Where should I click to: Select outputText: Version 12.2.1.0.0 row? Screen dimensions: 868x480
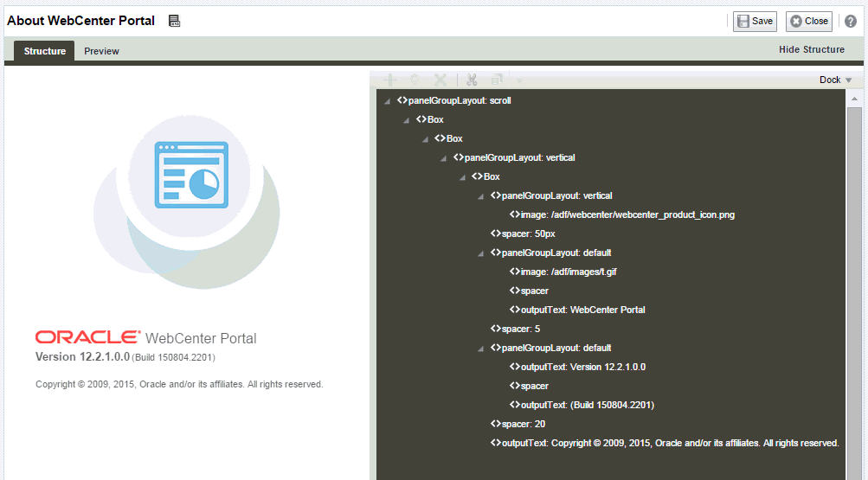pos(577,367)
